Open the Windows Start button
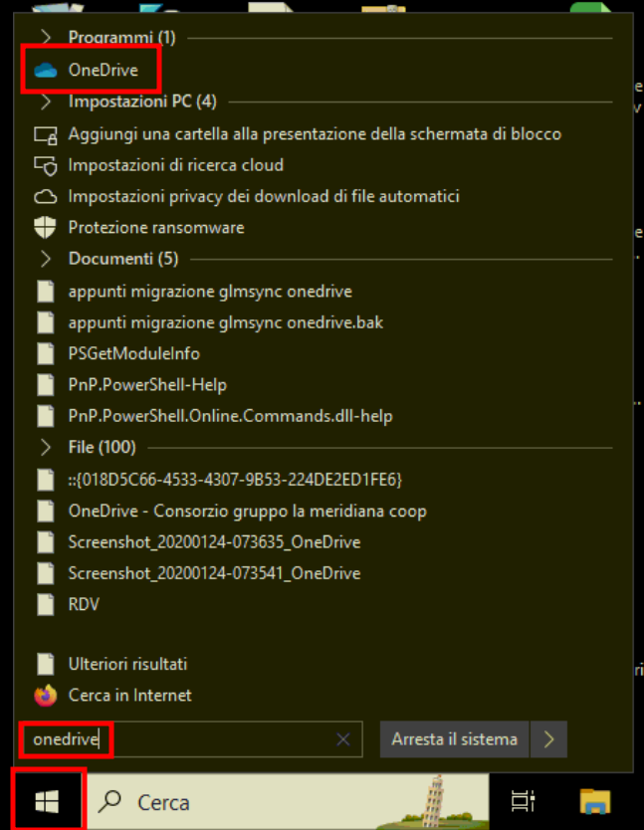The image size is (644, 830). [x=47, y=800]
